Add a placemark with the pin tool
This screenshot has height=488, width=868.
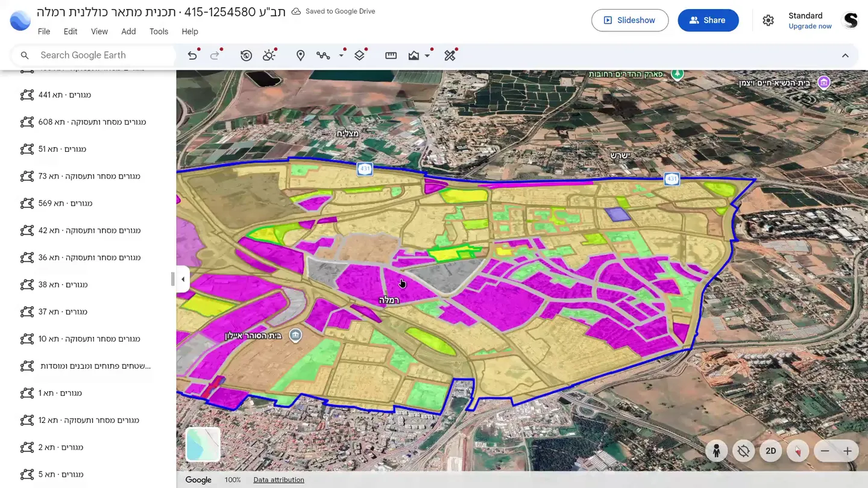pos(300,55)
